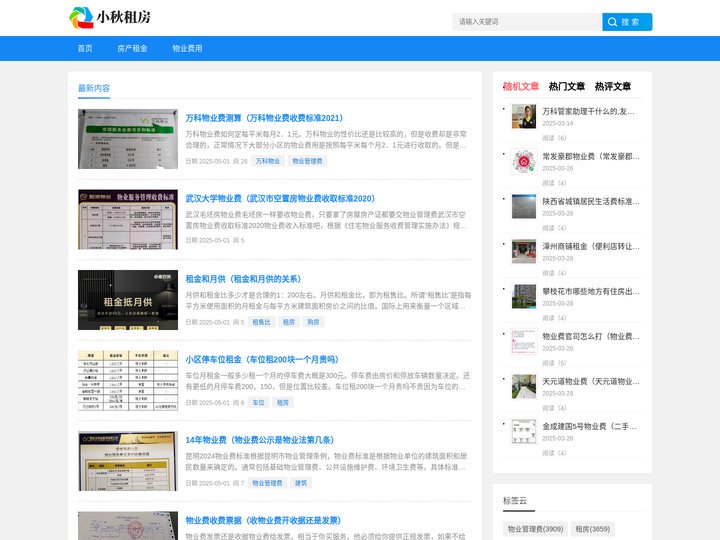Click the 天元道物业费 sidebar thumbnail
Screen dimensions: 720x540
coord(524,386)
